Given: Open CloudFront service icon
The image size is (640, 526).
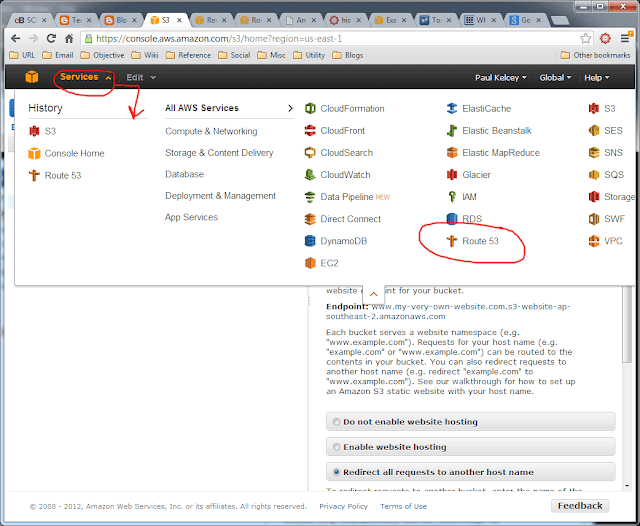Looking at the screenshot, I should (310, 131).
